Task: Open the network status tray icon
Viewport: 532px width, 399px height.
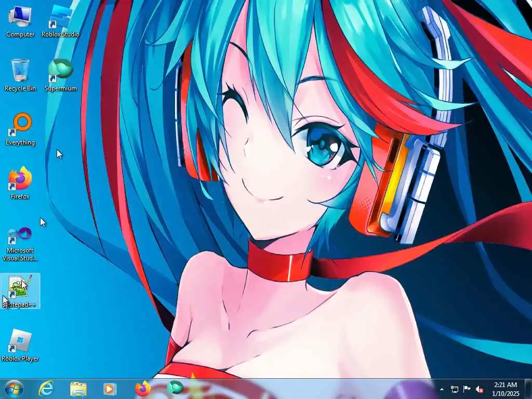Action: (454, 389)
